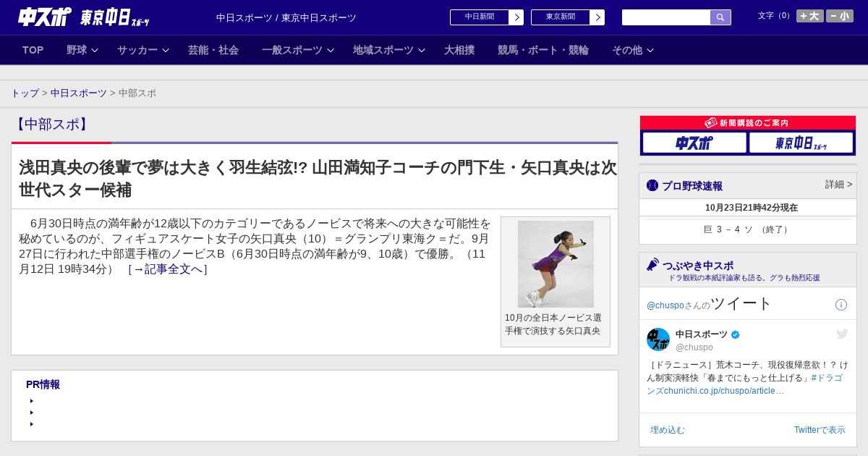868x456 pixels.
Task: Click the Twitter info circle icon
Action: click(841, 305)
